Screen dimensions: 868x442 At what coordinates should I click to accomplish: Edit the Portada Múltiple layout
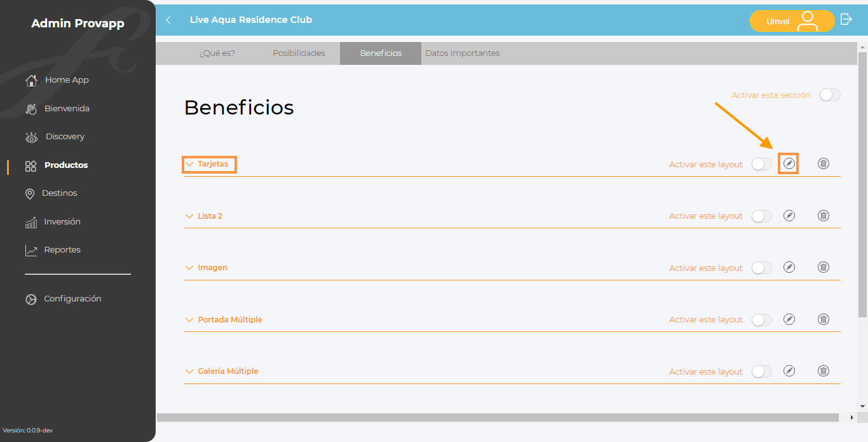point(789,319)
